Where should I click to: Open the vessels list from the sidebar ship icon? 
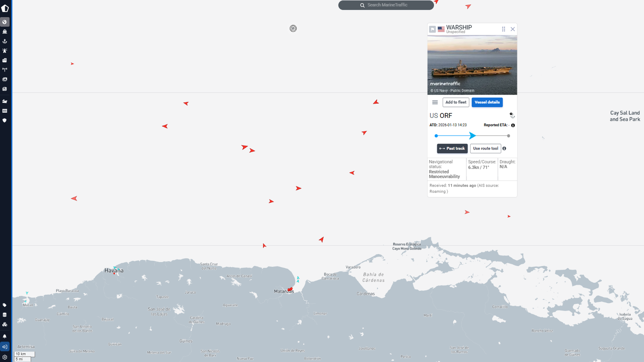(5, 31)
